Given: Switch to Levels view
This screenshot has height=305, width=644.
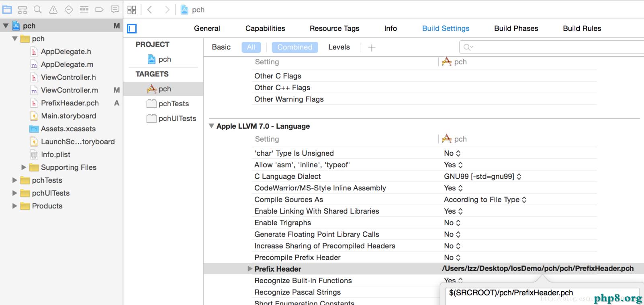Looking at the screenshot, I should click(339, 47).
